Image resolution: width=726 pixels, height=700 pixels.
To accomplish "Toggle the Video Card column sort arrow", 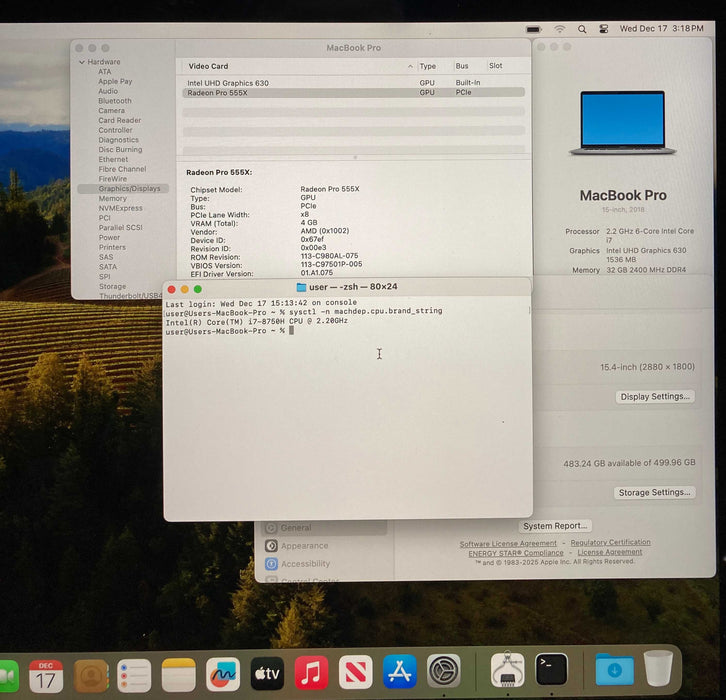I will click(x=410, y=67).
